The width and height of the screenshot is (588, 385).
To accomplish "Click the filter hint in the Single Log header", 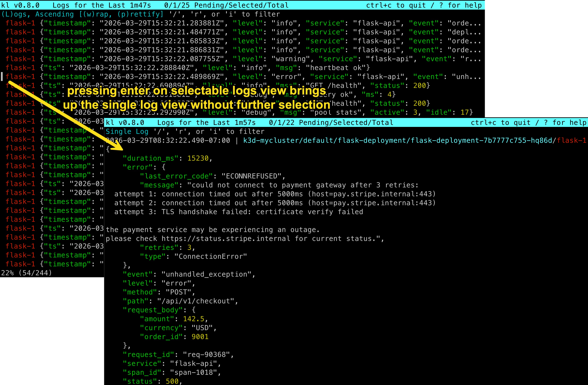I will [x=209, y=132].
